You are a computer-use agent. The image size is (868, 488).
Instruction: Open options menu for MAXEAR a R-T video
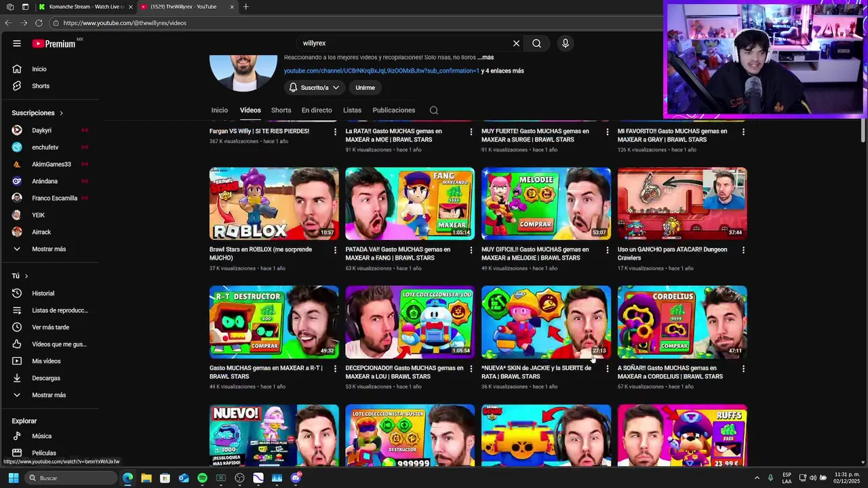(335, 369)
